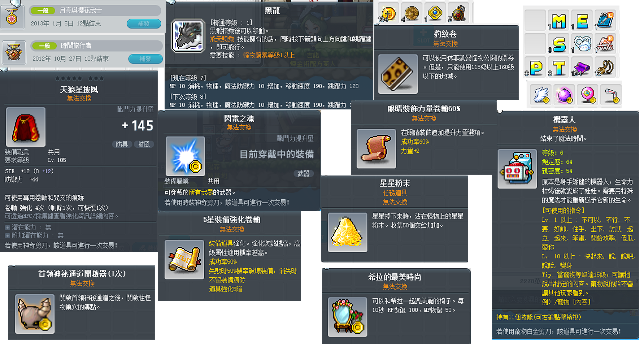
Task: Click the white angel wing cash item
Action: point(541,95)
